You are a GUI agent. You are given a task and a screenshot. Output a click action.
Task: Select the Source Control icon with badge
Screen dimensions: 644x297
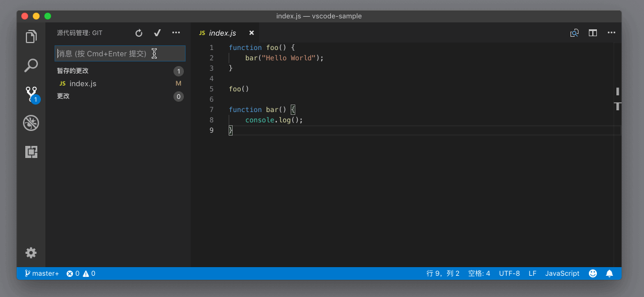(x=31, y=94)
